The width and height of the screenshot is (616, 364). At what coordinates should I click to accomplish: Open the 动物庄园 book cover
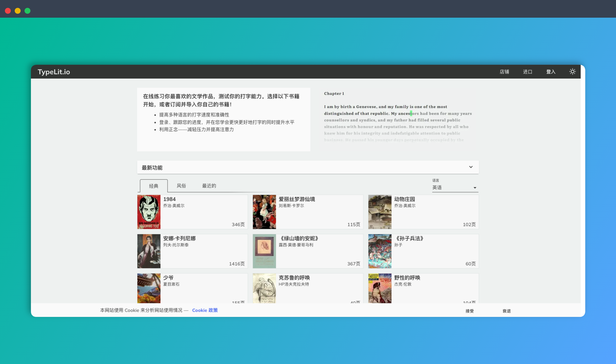tap(379, 212)
